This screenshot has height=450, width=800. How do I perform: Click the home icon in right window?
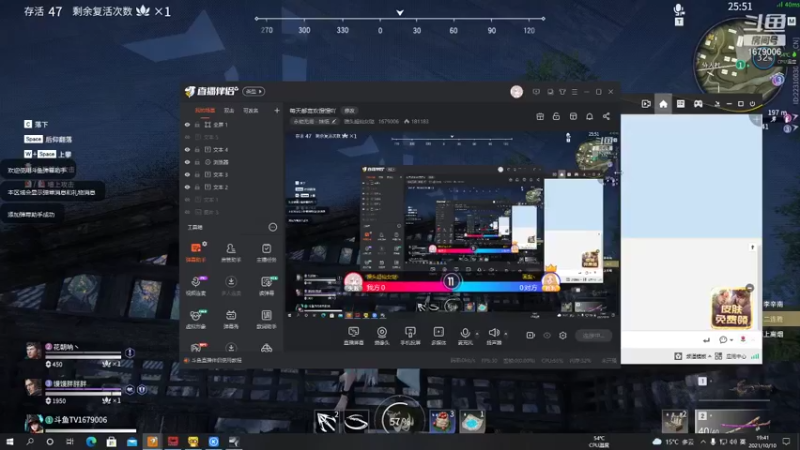pos(663,104)
